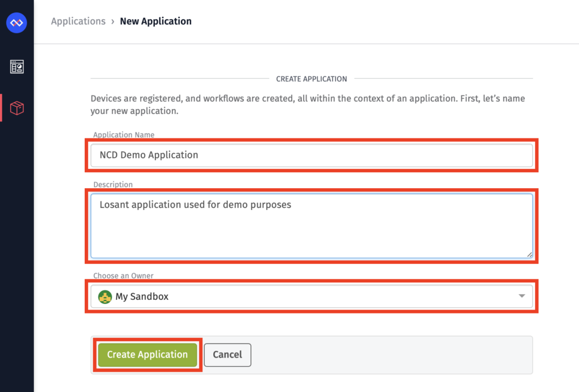
Task: Open the dashboards icon in the sidebar
Action: tap(16, 67)
